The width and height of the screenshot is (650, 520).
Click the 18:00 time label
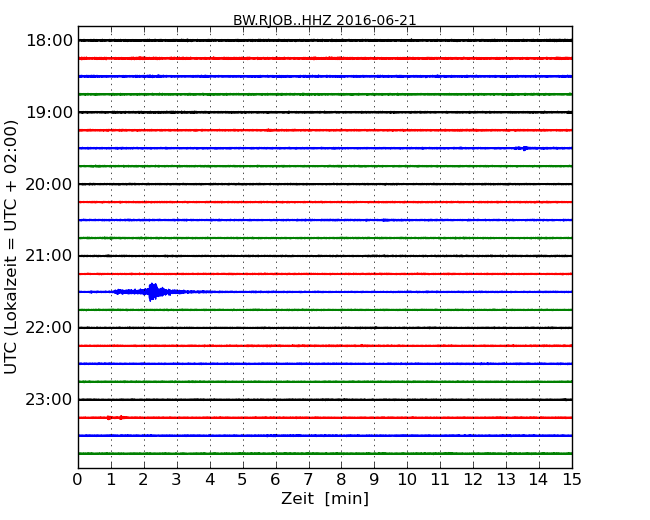[x=49, y=41]
